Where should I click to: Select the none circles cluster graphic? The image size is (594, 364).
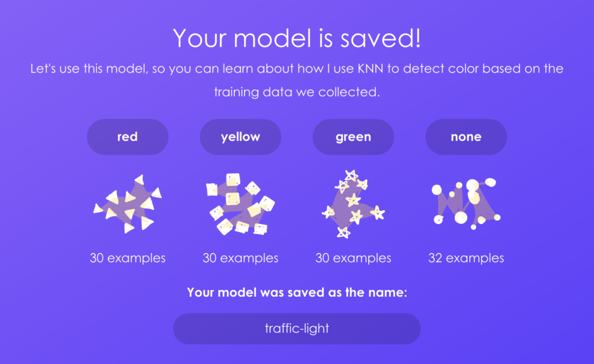click(466, 203)
